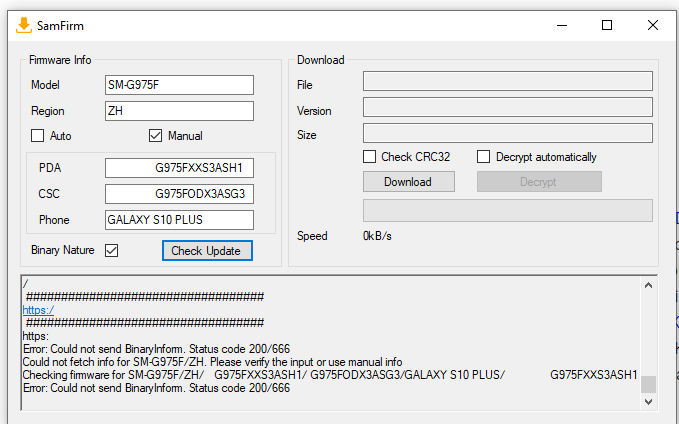Click the Firmware Info group label
This screenshot has height=424, width=679.
[60, 60]
